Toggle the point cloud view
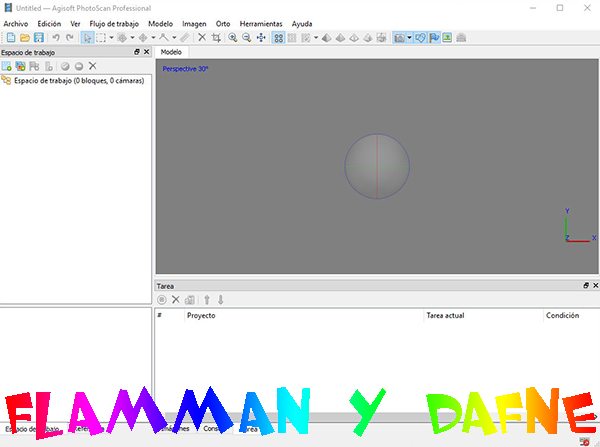 click(x=279, y=38)
